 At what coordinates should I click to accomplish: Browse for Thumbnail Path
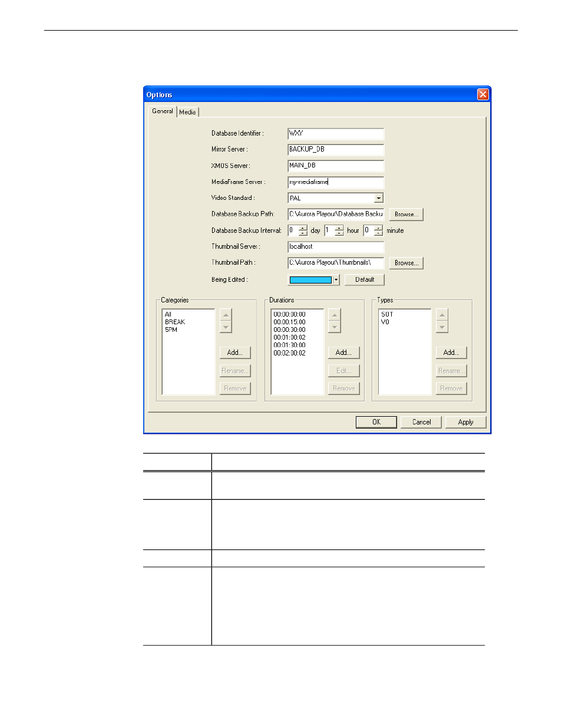pos(406,263)
